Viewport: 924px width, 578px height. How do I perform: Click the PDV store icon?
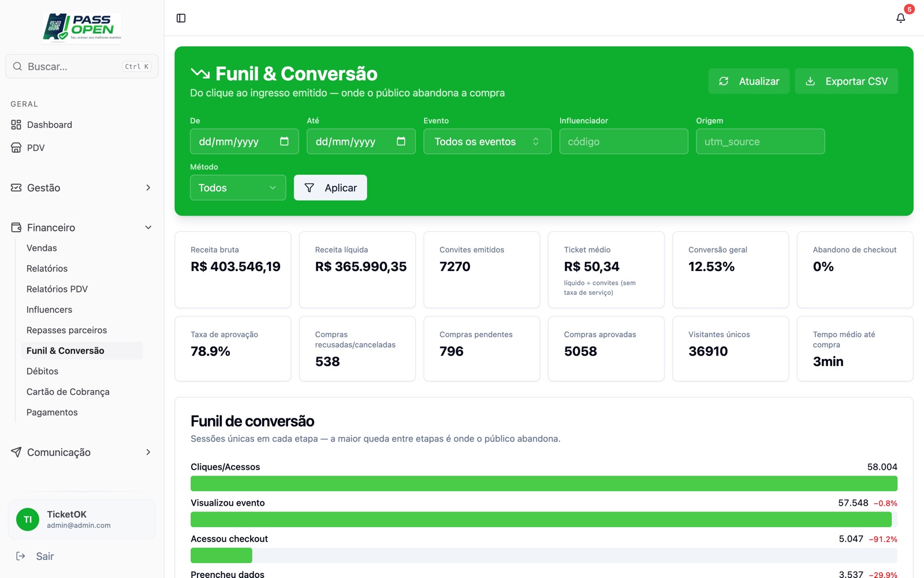pos(16,148)
